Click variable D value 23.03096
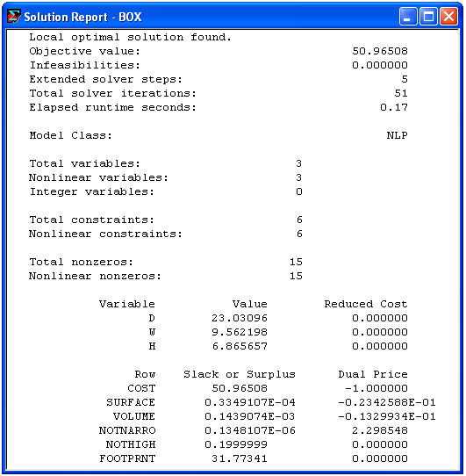The width and height of the screenshot is (466, 476). [x=240, y=318]
